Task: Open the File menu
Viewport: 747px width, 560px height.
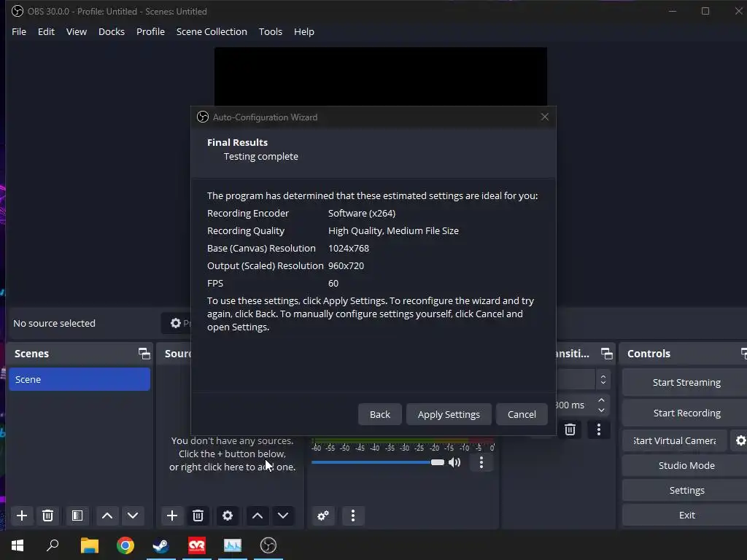Action: (19, 31)
